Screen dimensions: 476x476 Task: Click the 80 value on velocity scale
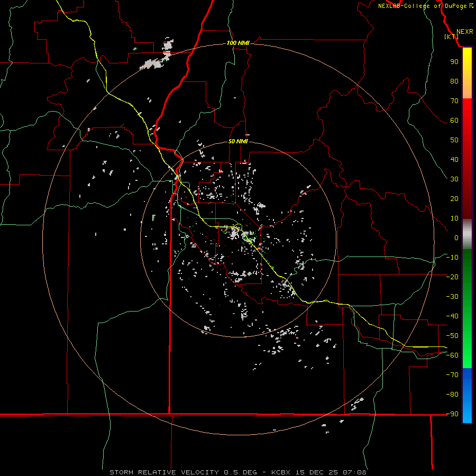click(x=454, y=81)
